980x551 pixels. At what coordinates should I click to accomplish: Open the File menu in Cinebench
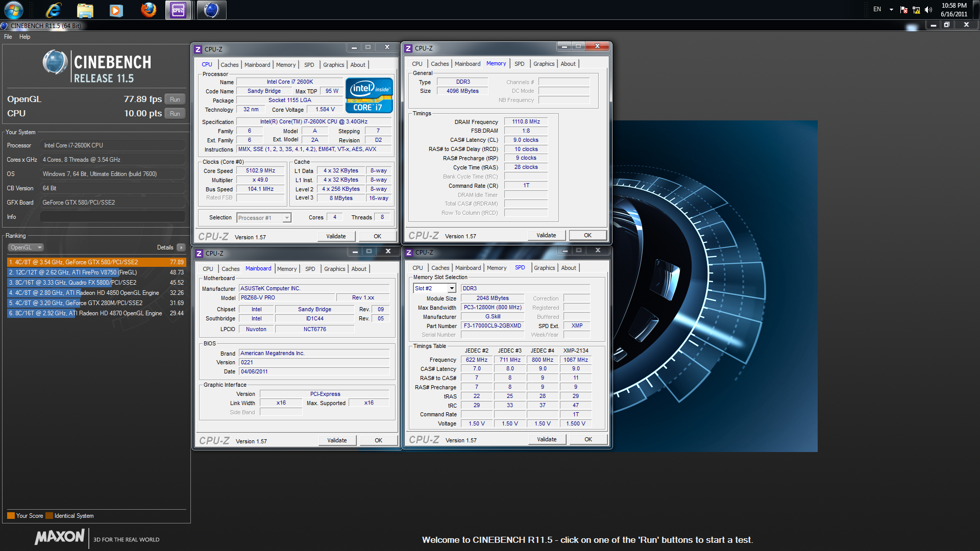[8, 37]
